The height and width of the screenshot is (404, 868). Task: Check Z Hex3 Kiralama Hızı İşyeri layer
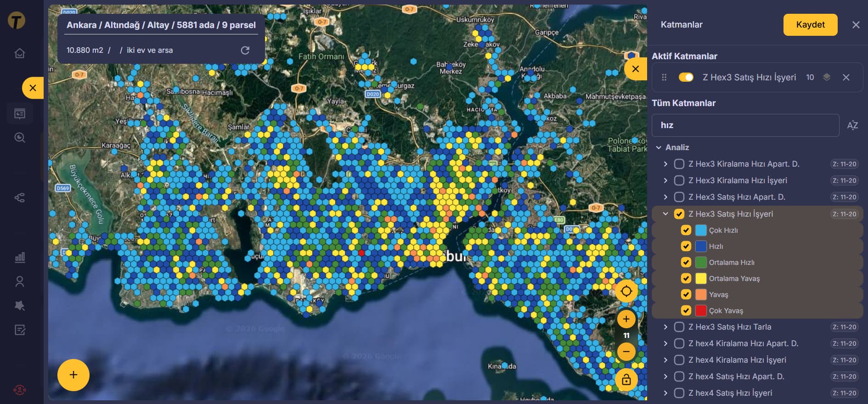[x=679, y=180]
